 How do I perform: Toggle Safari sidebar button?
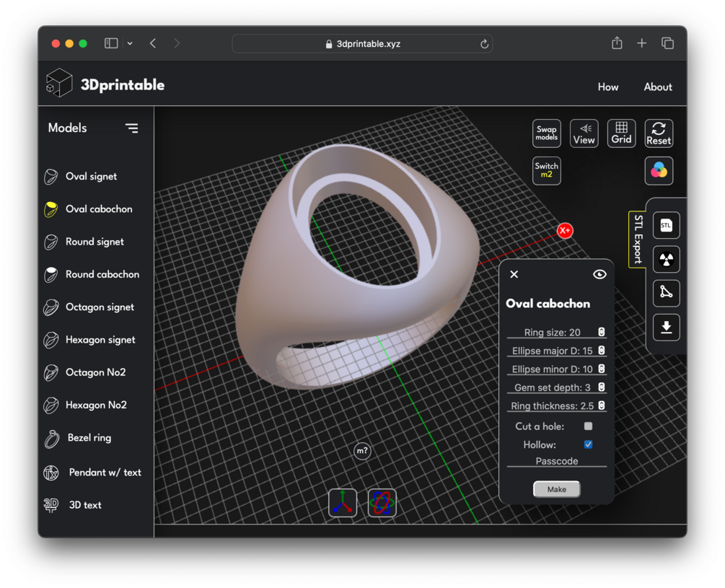pyautogui.click(x=111, y=43)
